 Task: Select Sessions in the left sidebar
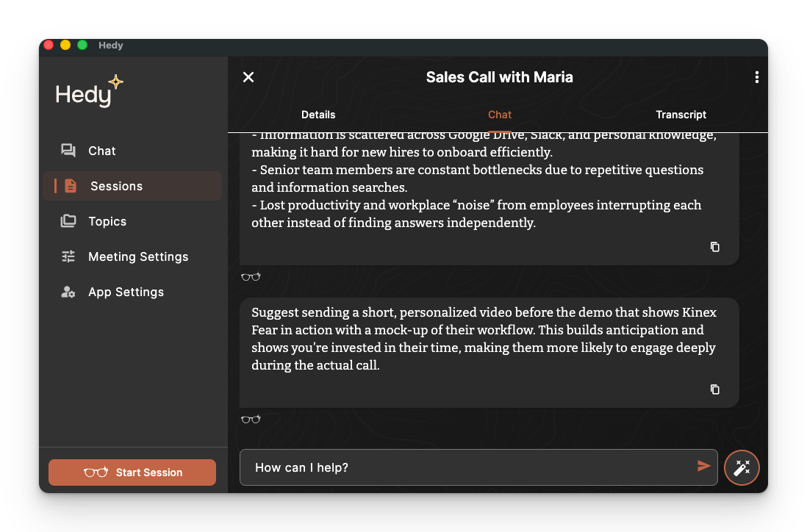(x=115, y=186)
